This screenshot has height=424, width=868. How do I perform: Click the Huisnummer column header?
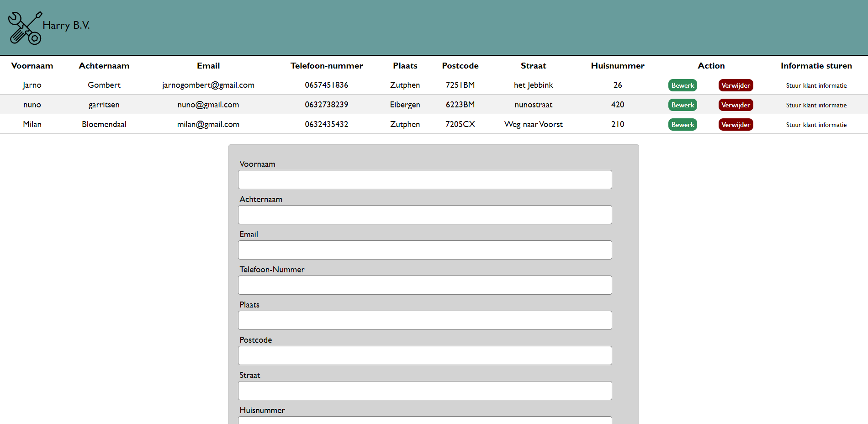coord(618,66)
